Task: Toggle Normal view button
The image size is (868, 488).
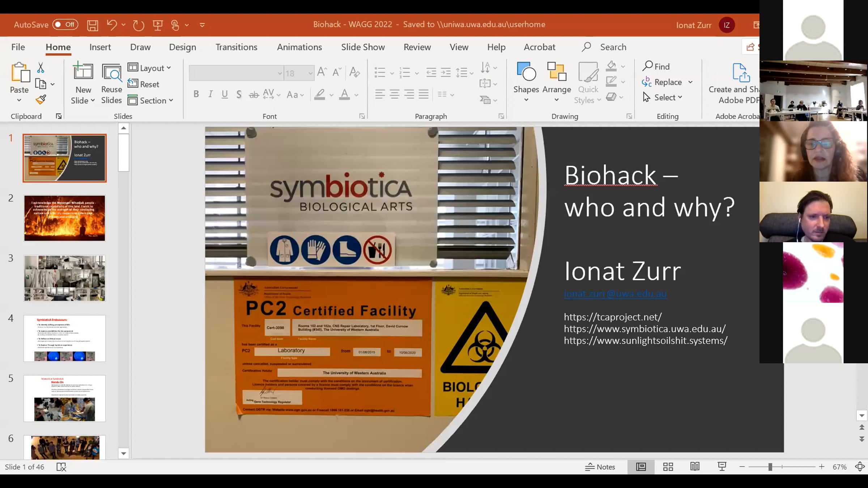Action: coord(641,467)
